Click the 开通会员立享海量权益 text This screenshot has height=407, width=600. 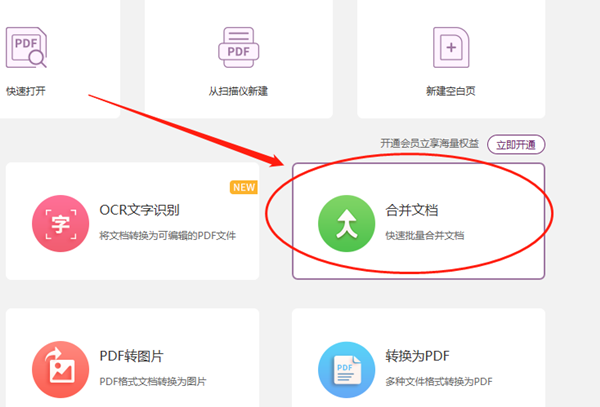(430, 144)
